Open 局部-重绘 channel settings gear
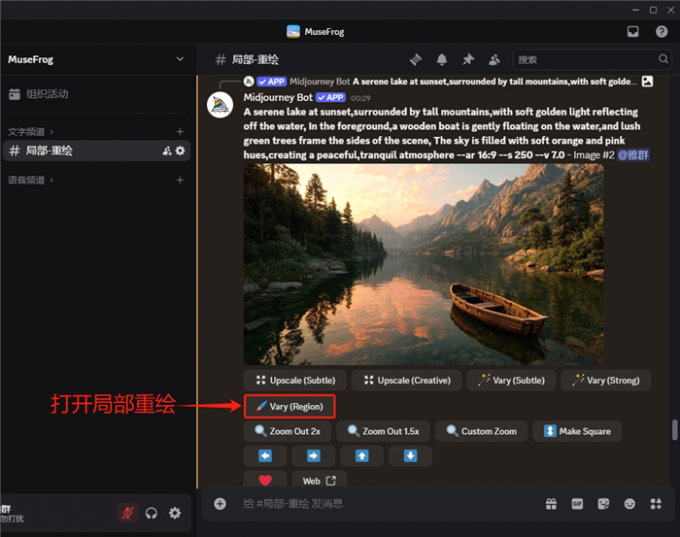 coord(180,151)
